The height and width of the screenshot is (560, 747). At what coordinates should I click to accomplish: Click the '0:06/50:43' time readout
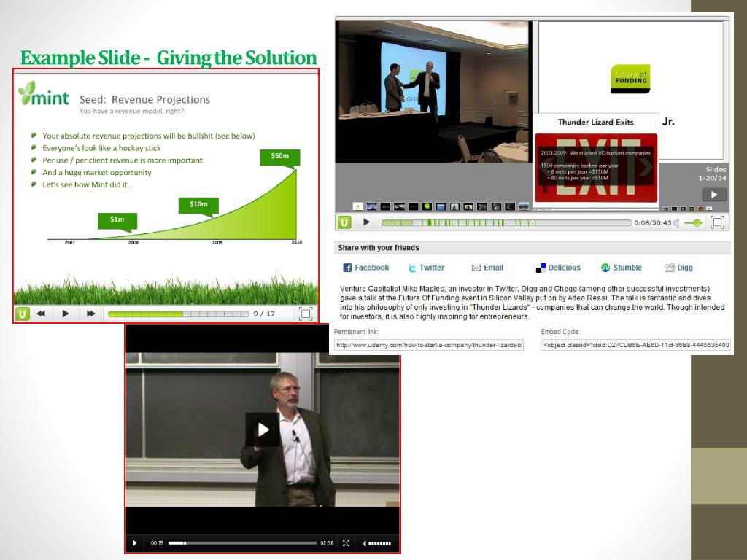coord(652,222)
